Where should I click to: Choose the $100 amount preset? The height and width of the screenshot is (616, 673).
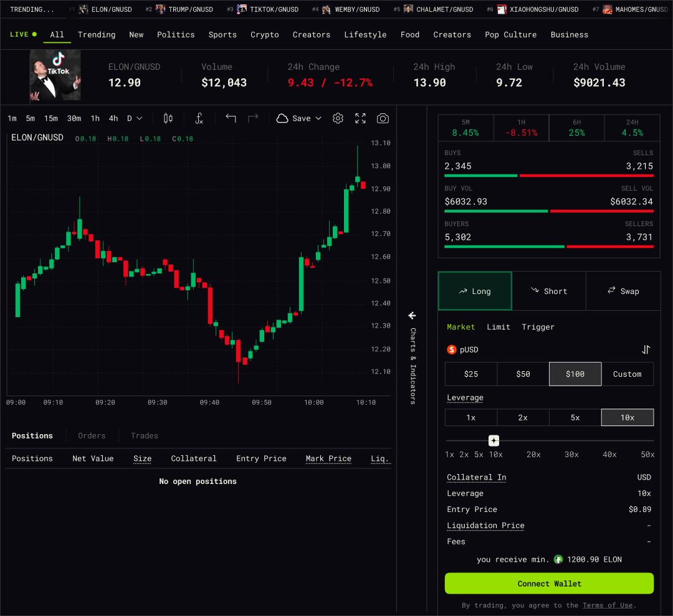tap(575, 374)
